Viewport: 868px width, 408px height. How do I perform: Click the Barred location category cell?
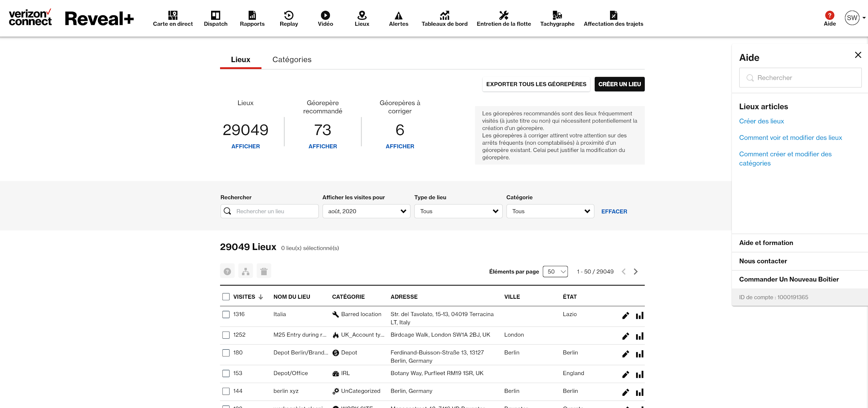(x=357, y=314)
